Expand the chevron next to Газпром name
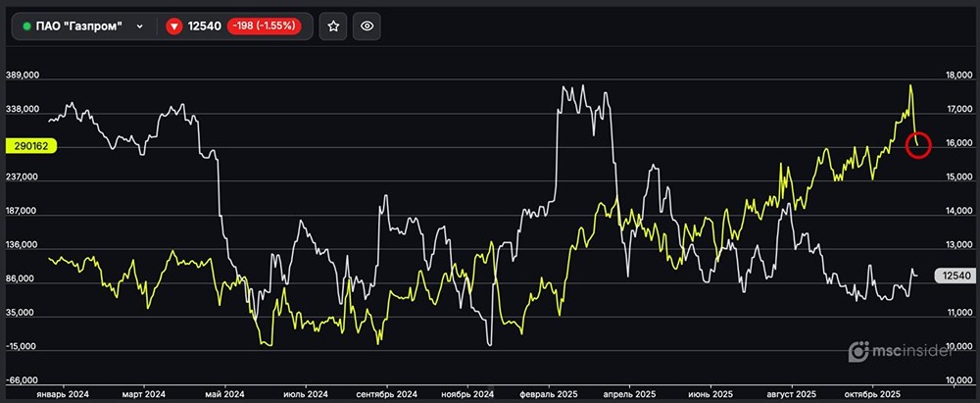The width and height of the screenshot is (980, 403). [140, 26]
